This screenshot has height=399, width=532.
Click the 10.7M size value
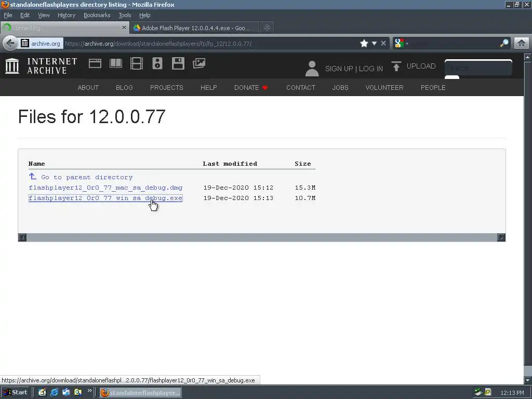305,198
